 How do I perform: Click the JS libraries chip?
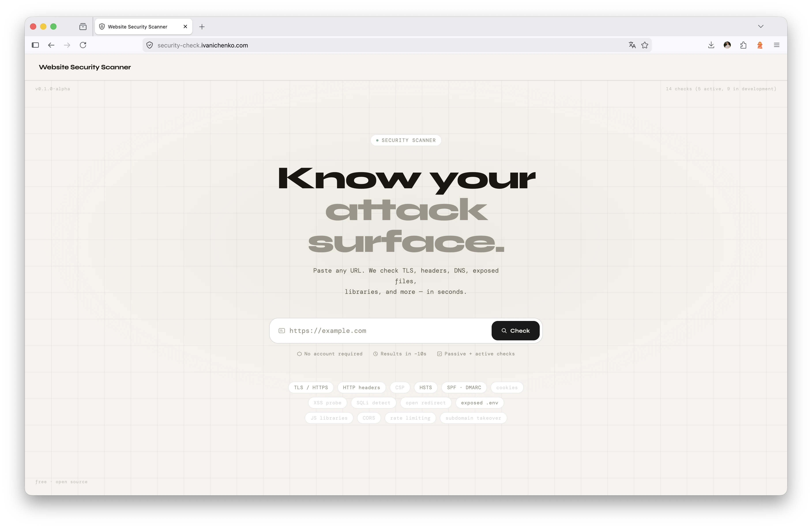pos(329,418)
